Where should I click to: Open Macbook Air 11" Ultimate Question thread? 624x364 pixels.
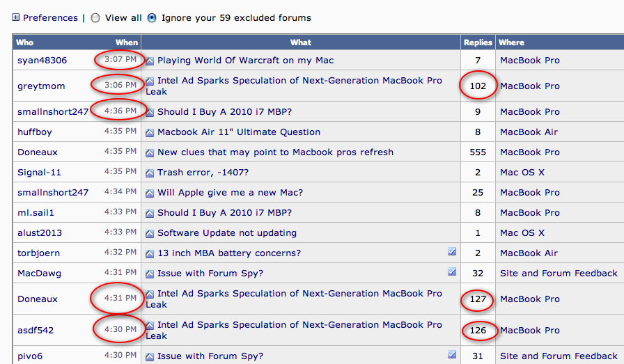[239, 132]
